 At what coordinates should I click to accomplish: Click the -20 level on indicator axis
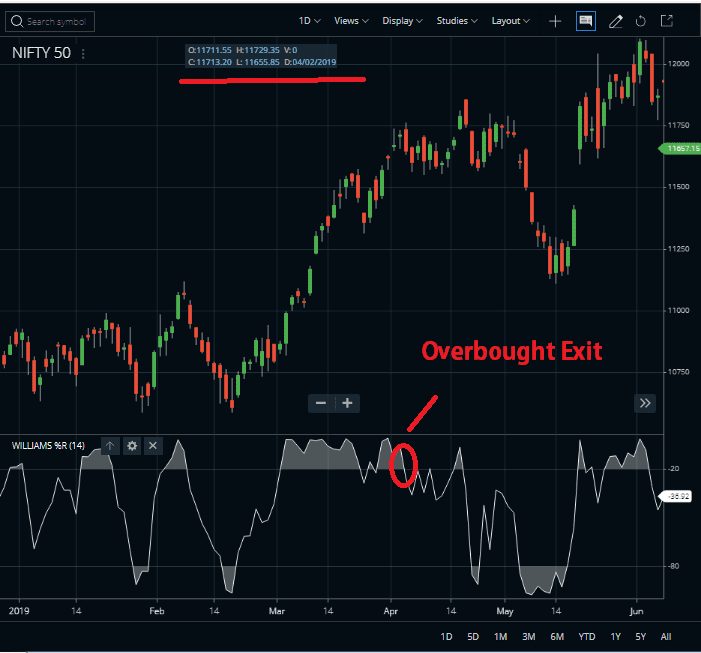coord(674,468)
